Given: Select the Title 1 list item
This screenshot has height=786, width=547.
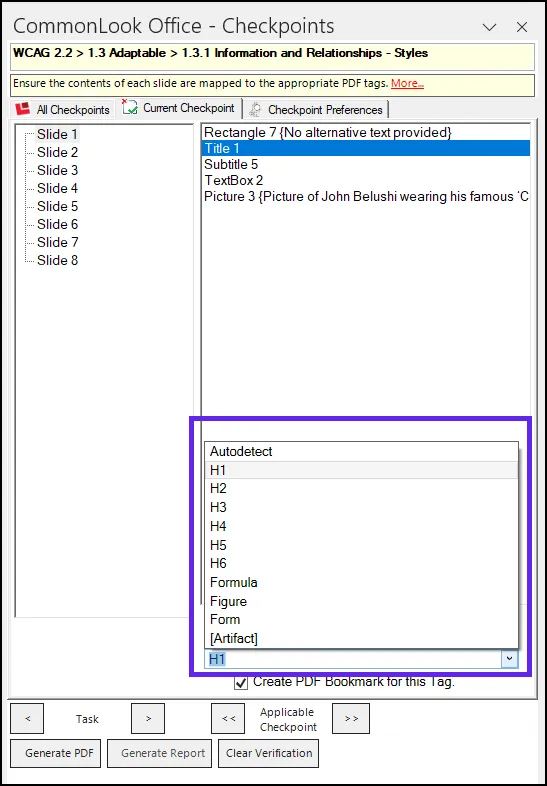Looking at the screenshot, I should tap(366, 148).
